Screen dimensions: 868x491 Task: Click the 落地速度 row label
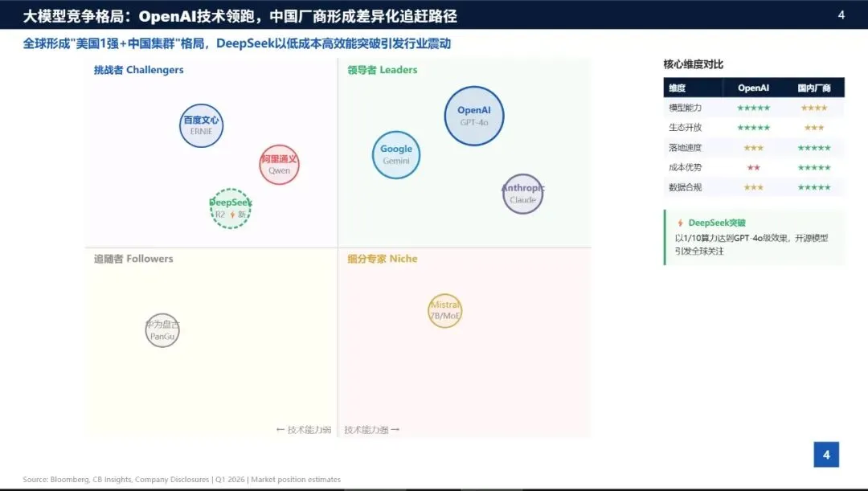(686, 147)
